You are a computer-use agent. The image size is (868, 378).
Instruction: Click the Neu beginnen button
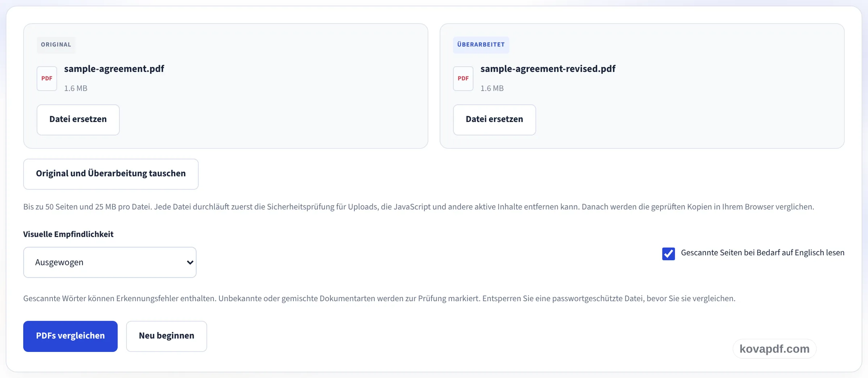coord(166,336)
